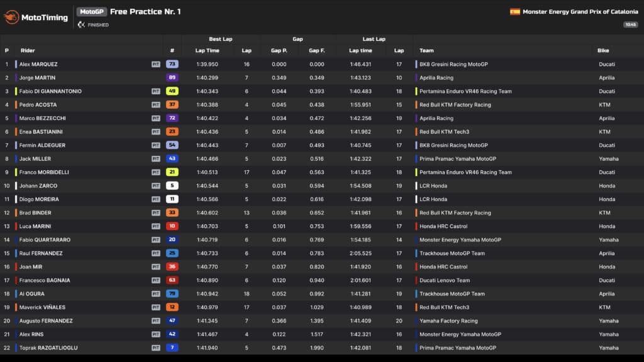Click Moreira's number 11 badge

(x=172, y=199)
